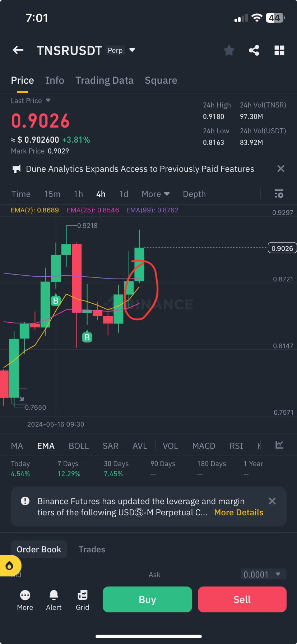Tap the yellow flame icon above Bid
Image resolution: width=297 pixels, height=644 pixels.
pos(10,565)
